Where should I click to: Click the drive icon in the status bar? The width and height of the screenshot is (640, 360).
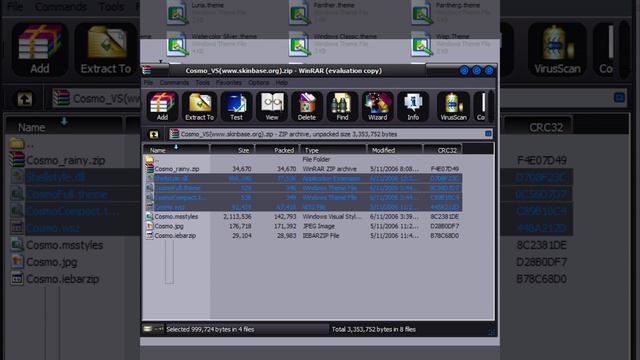point(148,329)
